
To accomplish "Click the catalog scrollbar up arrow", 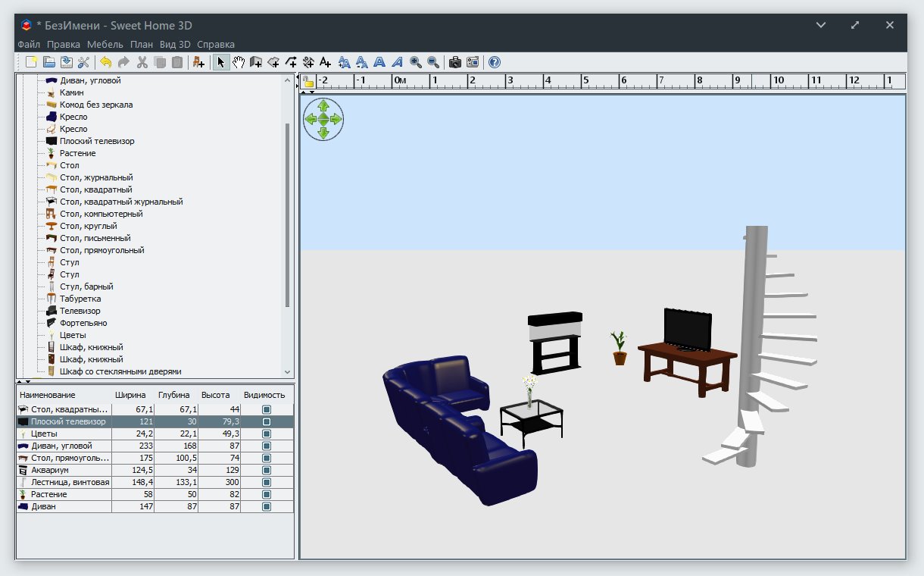I will pyautogui.click(x=287, y=80).
